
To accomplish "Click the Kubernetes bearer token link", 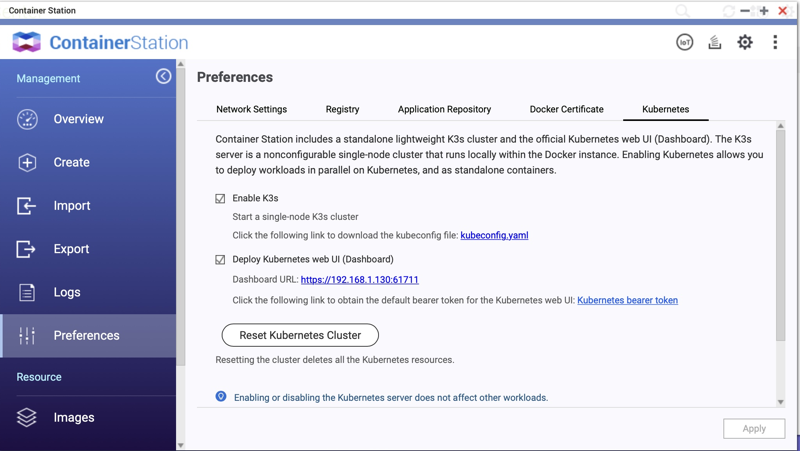I will tap(628, 300).
